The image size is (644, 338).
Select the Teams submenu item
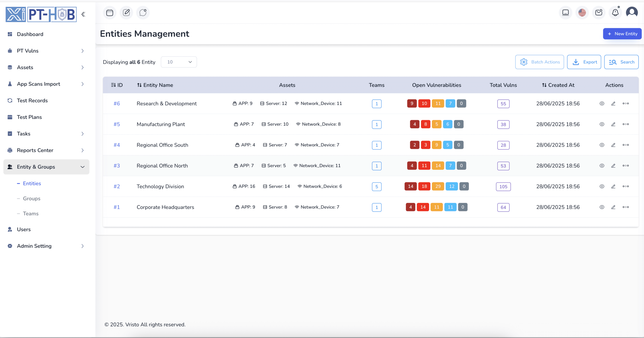point(31,214)
